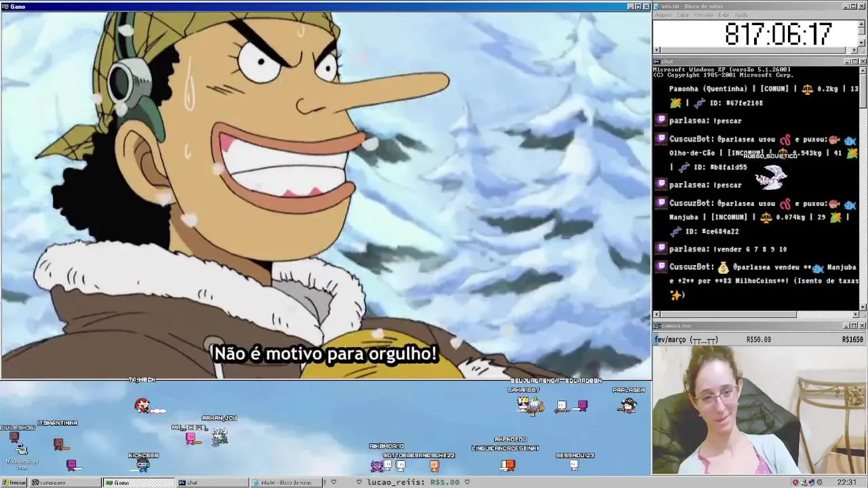Minimize the Game window
The height and width of the screenshot is (488, 868).
pyautogui.click(x=630, y=6)
